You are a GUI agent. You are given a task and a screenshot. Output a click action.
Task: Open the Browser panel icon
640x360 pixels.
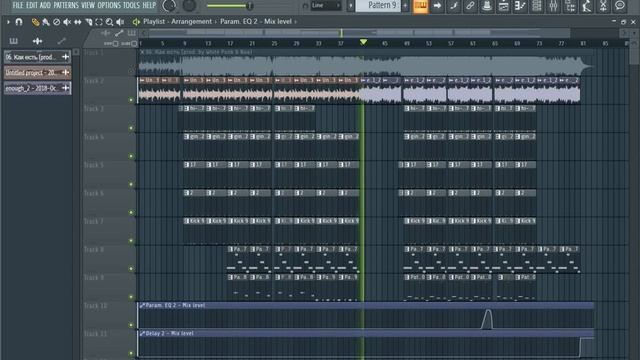tap(570, 6)
